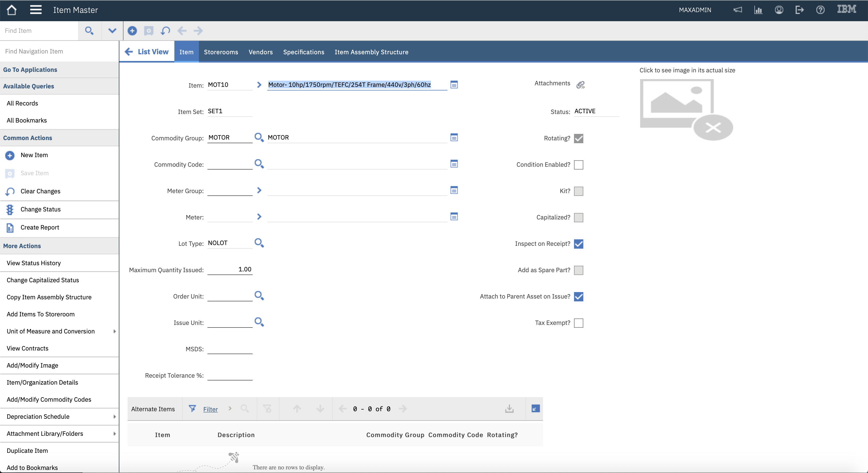The width and height of the screenshot is (868, 473).
Task: Click the Filter link in Alternate Items
Action: [210, 409]
